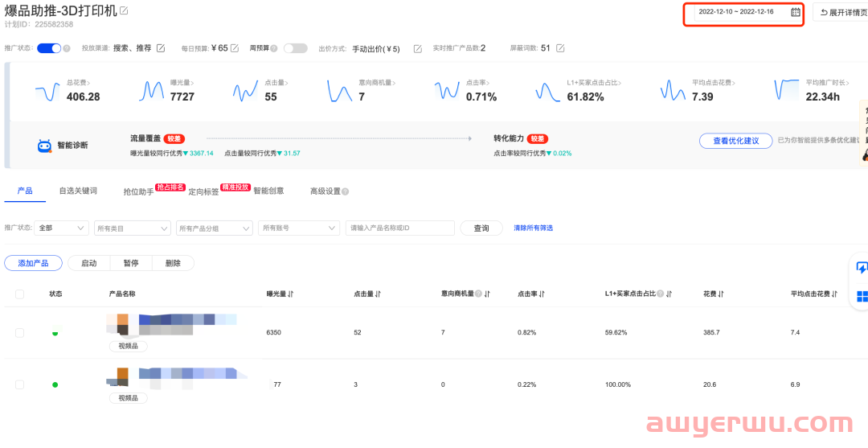Expand the 所有类目 category dropdown
This screenshot has height=448, width=868.
coord(132,228)
